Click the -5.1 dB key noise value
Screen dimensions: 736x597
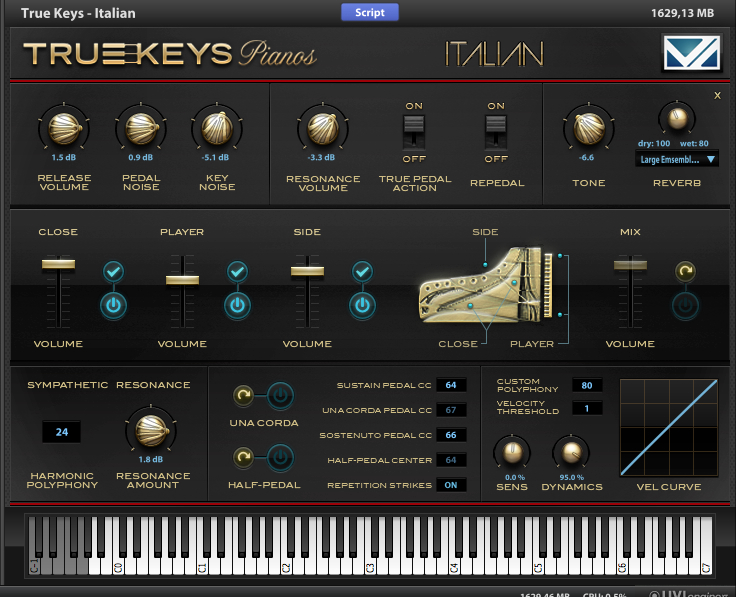[x=215, y=157]
